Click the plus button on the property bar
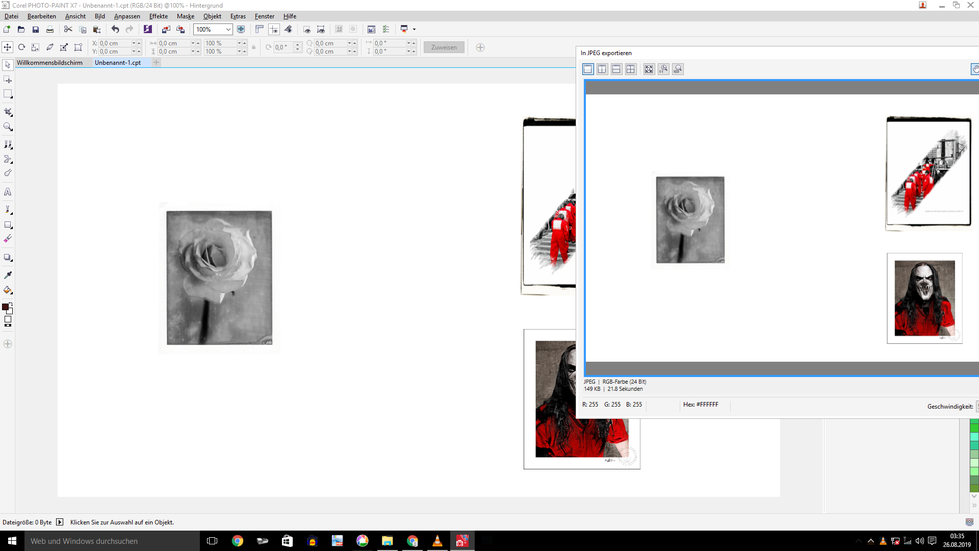Image resolution: width=979 pixels, height=551 pixels. (x=480, y=47)
